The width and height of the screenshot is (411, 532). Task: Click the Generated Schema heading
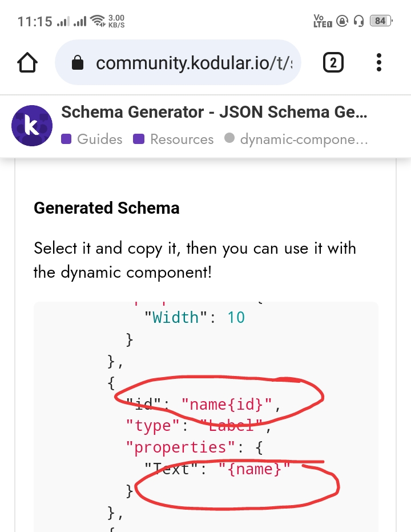(106, 207)
